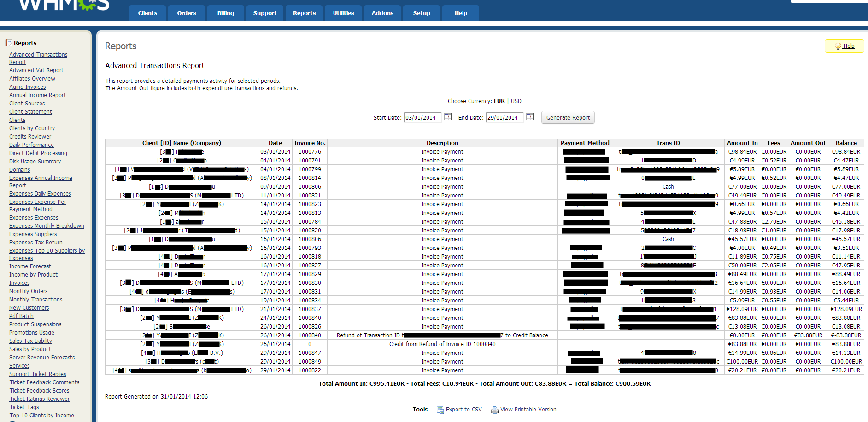
Task: Open the Clients menu tab
Action: tap(147, 13)
